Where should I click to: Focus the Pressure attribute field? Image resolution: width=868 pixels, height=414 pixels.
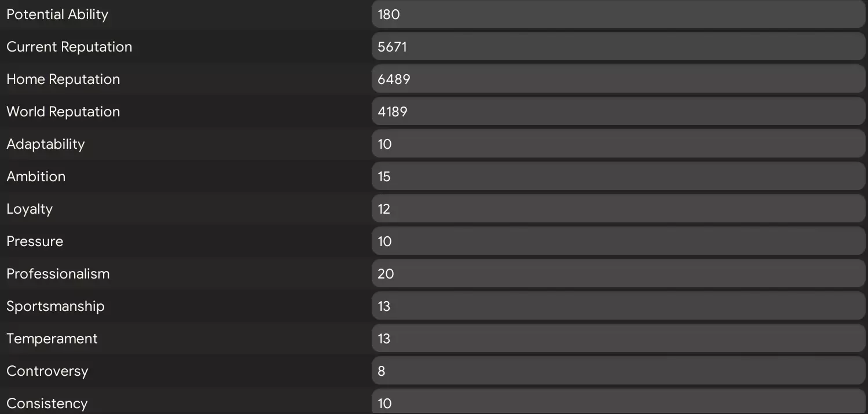tap(618, 241)
